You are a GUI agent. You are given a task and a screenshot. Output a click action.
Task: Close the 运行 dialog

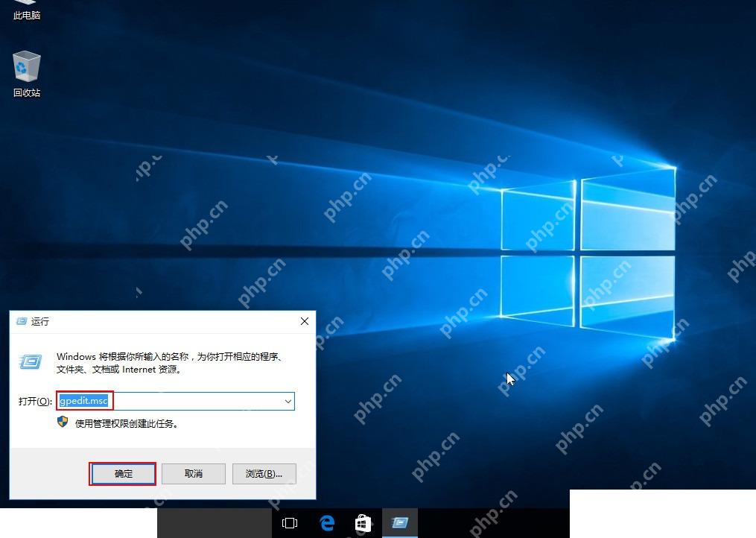[305, 321]
